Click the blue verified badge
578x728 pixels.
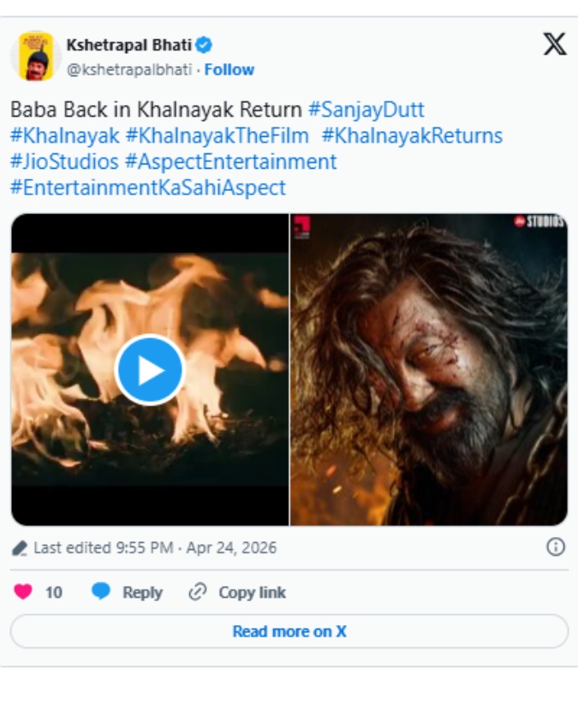click(205, 45)
